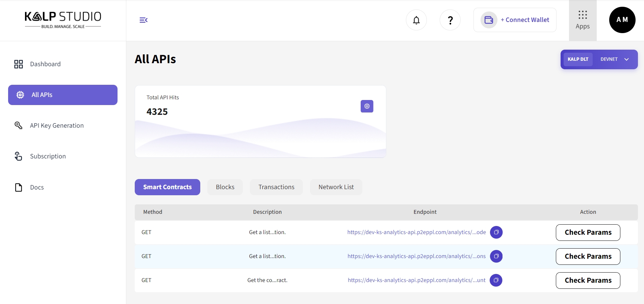Collapse the sidebar with the hamburger icon
644x304 pixels.
point(144,20)
